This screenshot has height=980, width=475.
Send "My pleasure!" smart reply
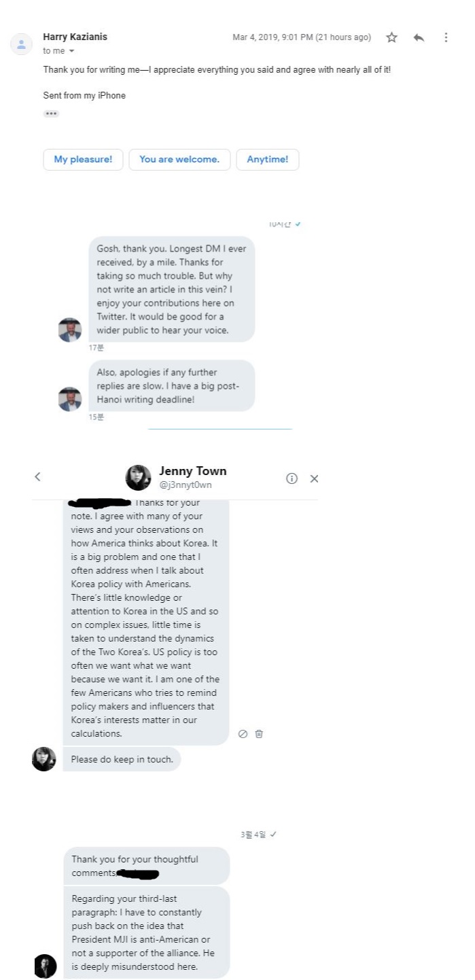83,160
